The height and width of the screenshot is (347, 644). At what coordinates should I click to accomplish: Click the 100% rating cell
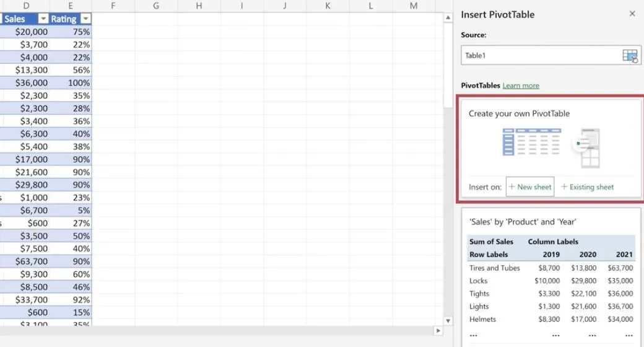pos(71,82)
